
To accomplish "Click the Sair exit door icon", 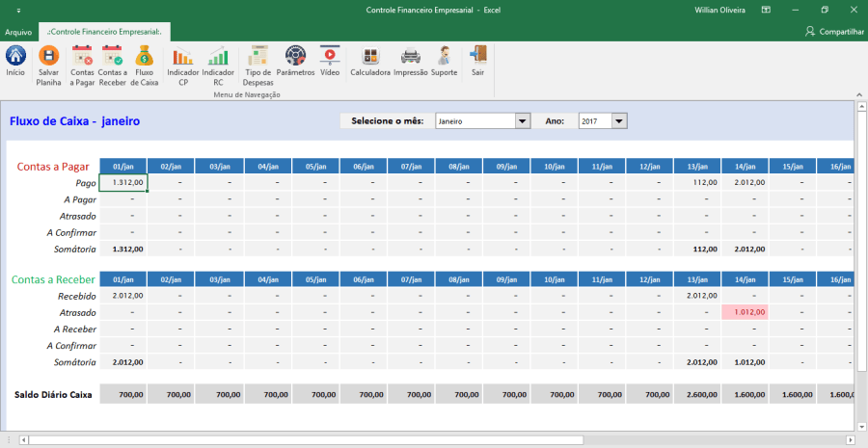I will point(477,61).
